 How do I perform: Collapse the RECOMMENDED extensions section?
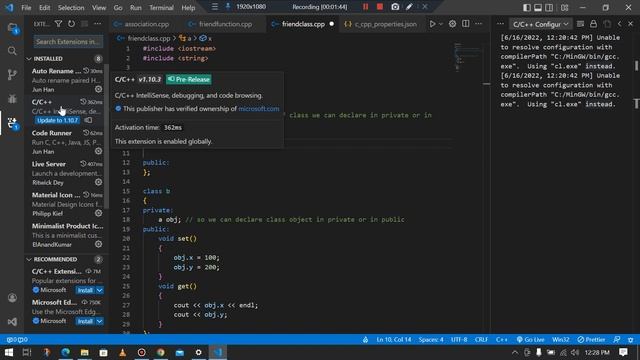tap(29, 260)
